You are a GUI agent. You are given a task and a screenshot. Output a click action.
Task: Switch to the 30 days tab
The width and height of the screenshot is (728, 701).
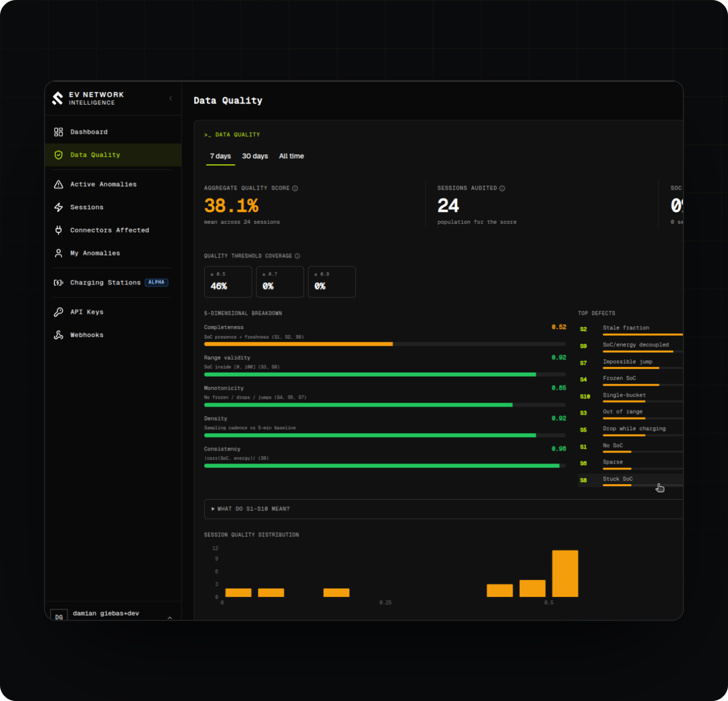pos(255,156)
